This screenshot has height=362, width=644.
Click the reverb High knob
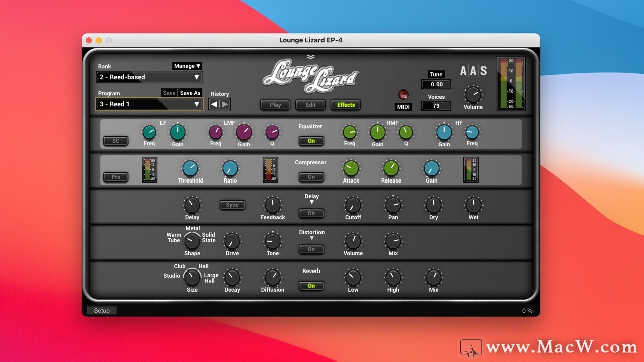(393, 278)
